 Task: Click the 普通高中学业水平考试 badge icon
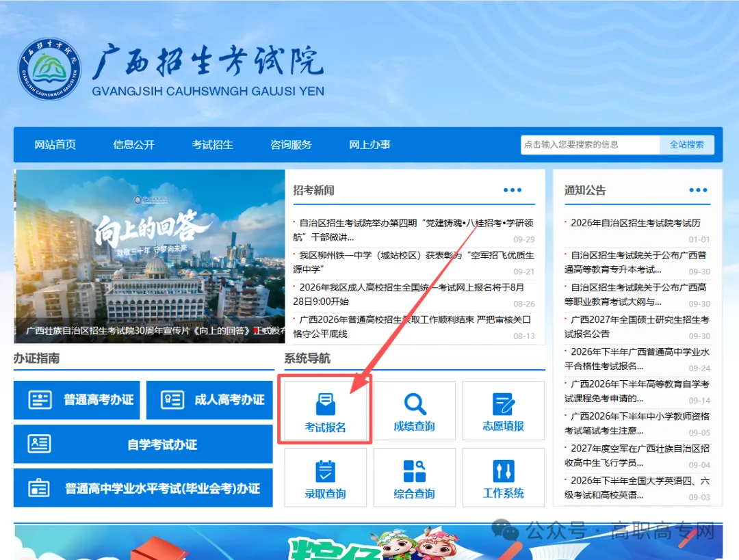pos(38,488)
